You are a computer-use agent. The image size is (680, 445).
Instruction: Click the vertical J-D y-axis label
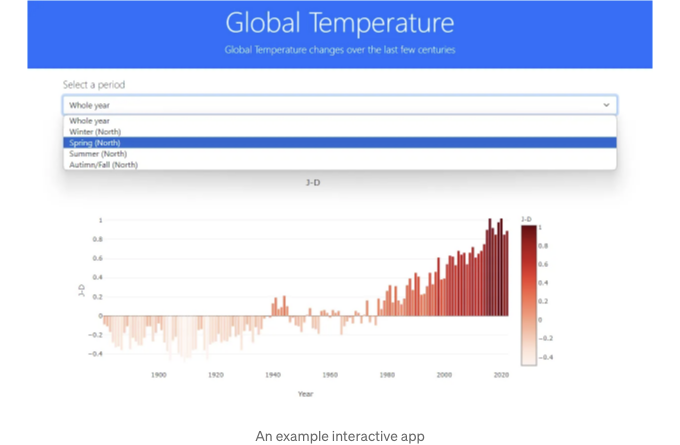81,290
